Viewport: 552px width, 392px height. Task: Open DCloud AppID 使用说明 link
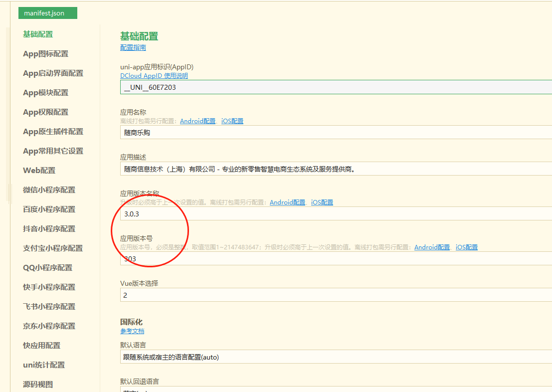[x=154, y=76]
